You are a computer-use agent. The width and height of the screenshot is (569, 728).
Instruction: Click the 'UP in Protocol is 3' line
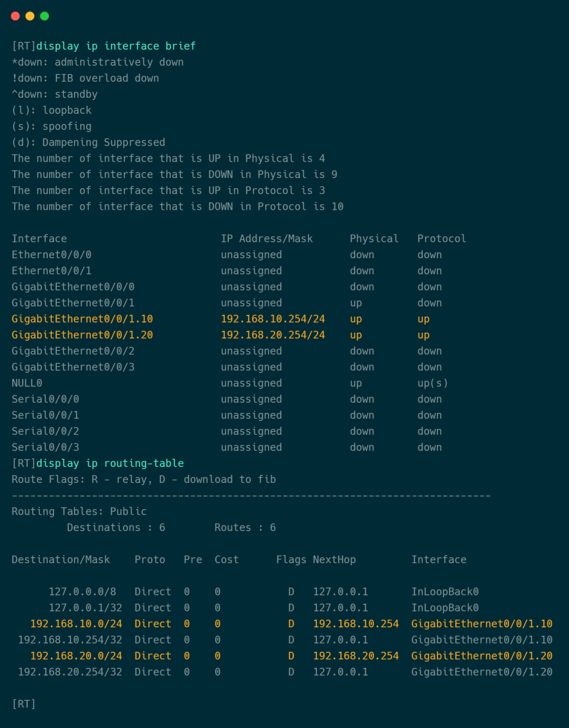[168, 190]
